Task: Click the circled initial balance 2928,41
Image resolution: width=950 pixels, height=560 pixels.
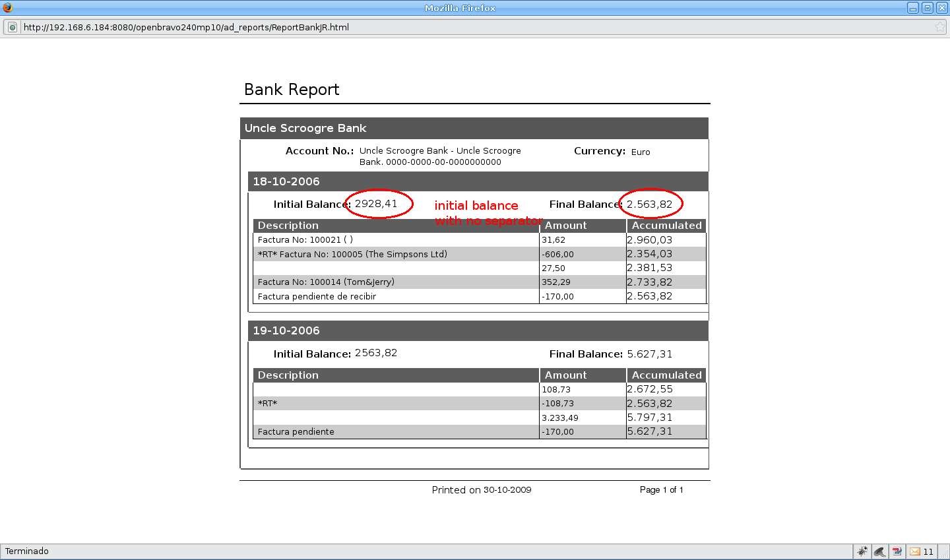Action: click(x=376, y=204)
